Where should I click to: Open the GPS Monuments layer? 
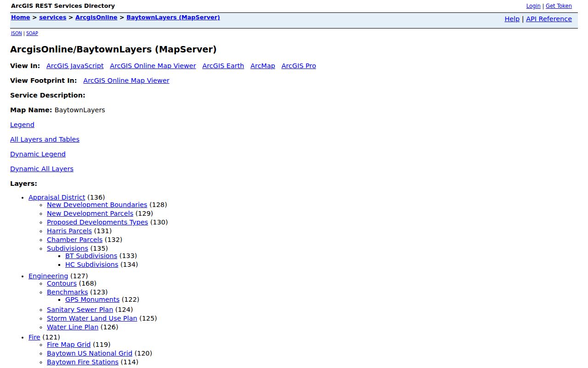coord(92,299)
